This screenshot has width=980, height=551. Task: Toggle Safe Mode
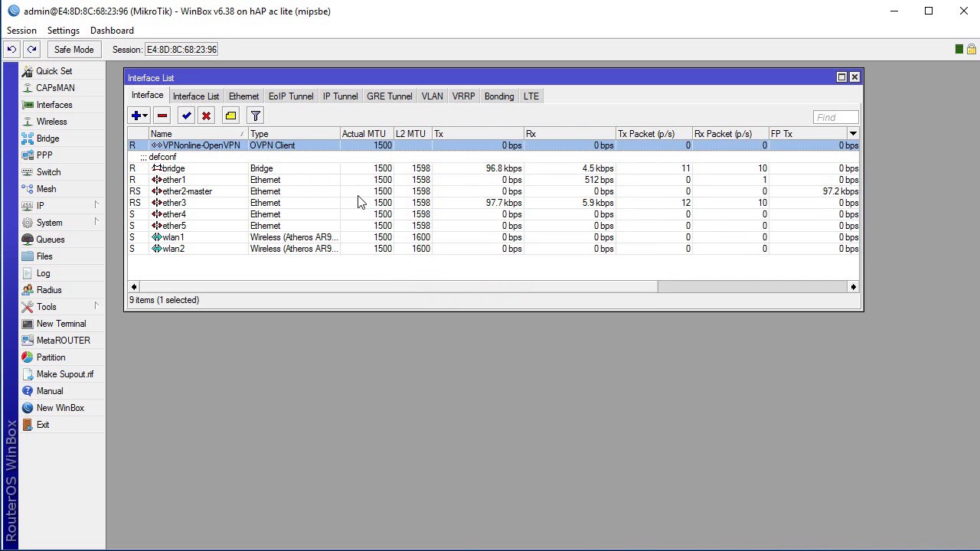pyautogui.click(x=73, y=50)
